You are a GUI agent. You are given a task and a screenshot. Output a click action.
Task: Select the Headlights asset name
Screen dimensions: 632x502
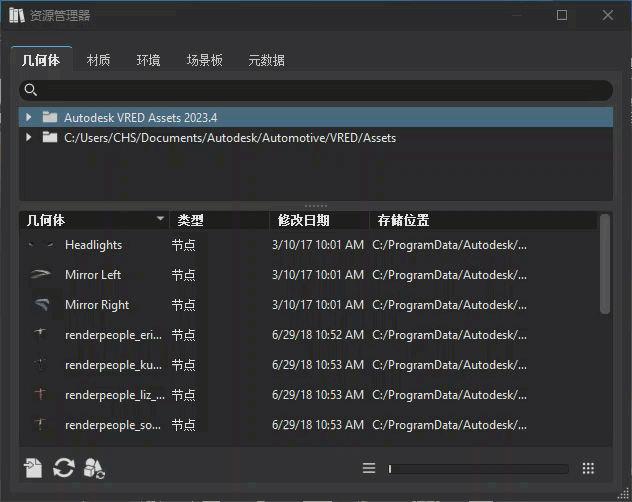click(x=94, y=245)
